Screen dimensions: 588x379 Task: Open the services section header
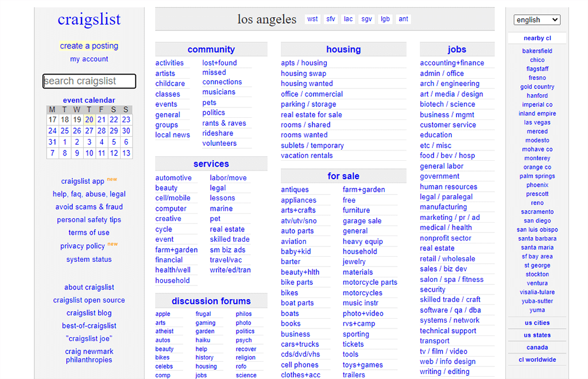(211, 164)
